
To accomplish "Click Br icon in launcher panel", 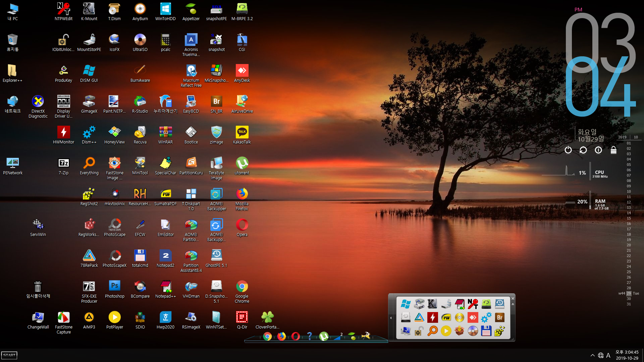I will click(500, 317).
